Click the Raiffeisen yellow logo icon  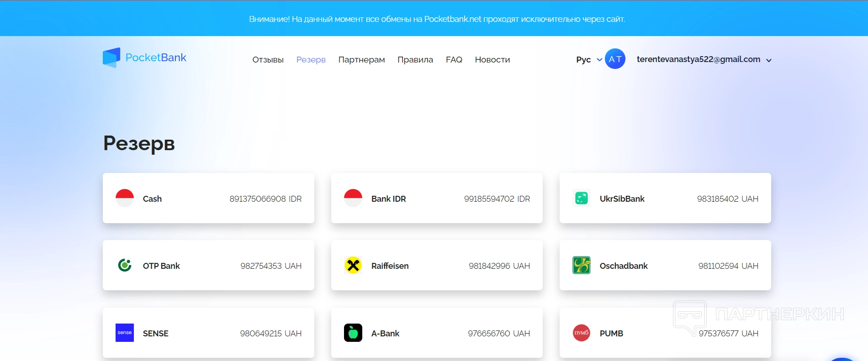(353, 265)
